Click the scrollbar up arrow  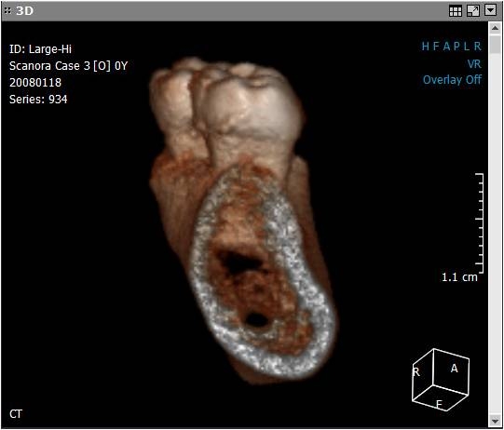pos(495,28)
